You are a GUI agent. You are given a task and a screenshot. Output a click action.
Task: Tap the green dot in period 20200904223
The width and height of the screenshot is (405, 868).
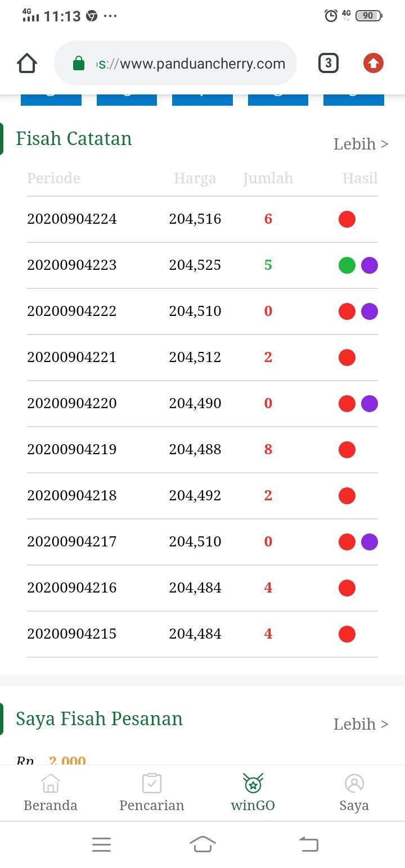pos(347,265)
